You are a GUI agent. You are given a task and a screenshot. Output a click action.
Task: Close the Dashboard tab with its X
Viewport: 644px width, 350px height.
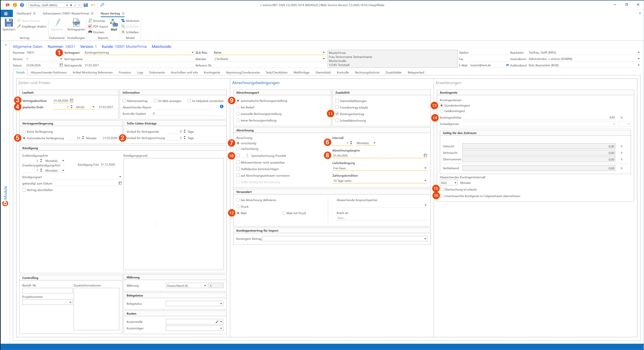pyautogui.click(x=34, y=13)
